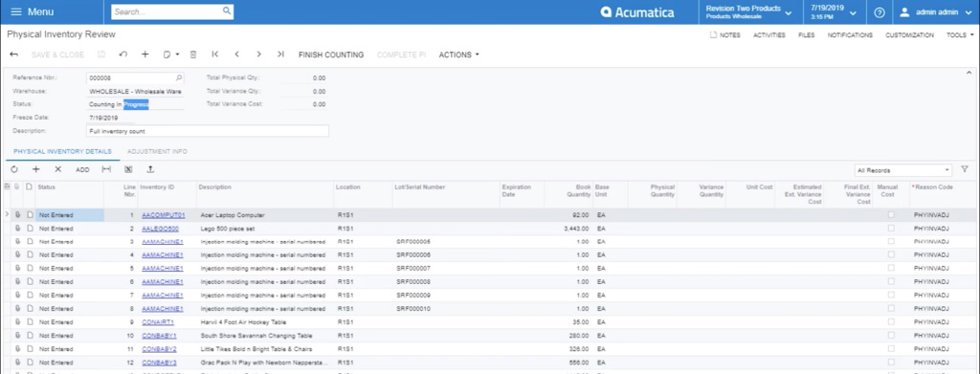
Task: Open the main Menu hamburger
Action: (16, 11)
